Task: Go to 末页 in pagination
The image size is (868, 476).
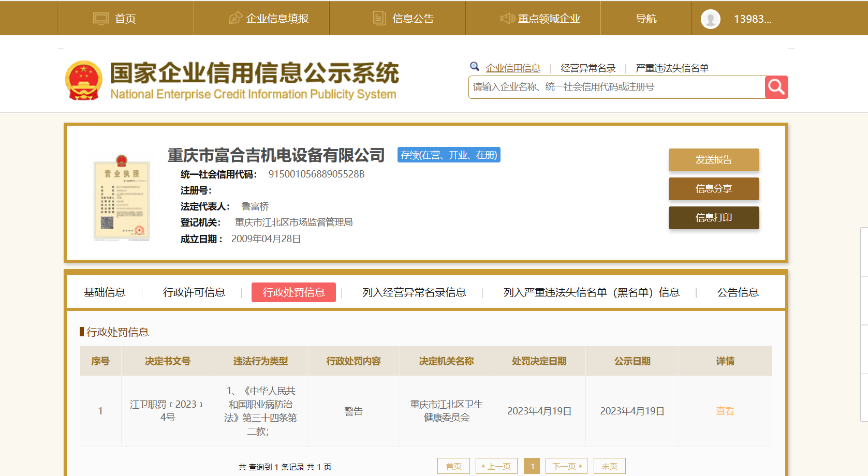Action: 609,466
